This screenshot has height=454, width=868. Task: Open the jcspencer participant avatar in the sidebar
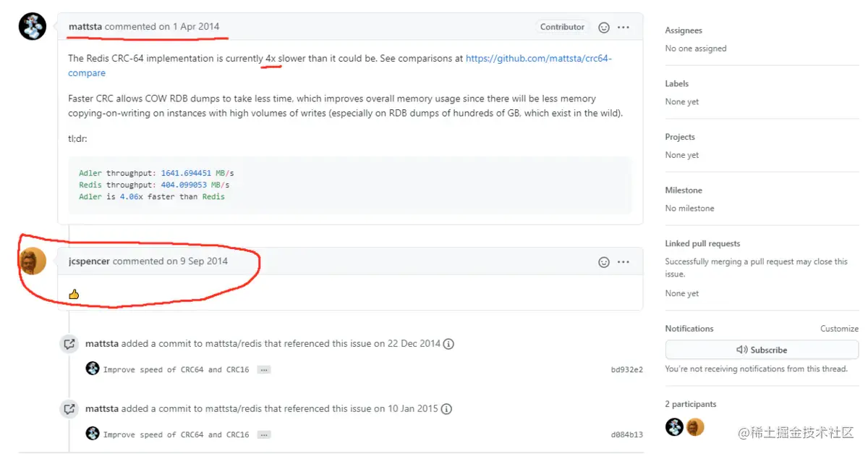(x=695, y=427)
